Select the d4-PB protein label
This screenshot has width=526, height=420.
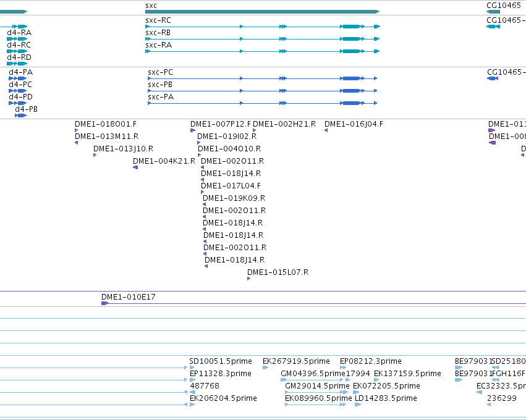(26, 109)
